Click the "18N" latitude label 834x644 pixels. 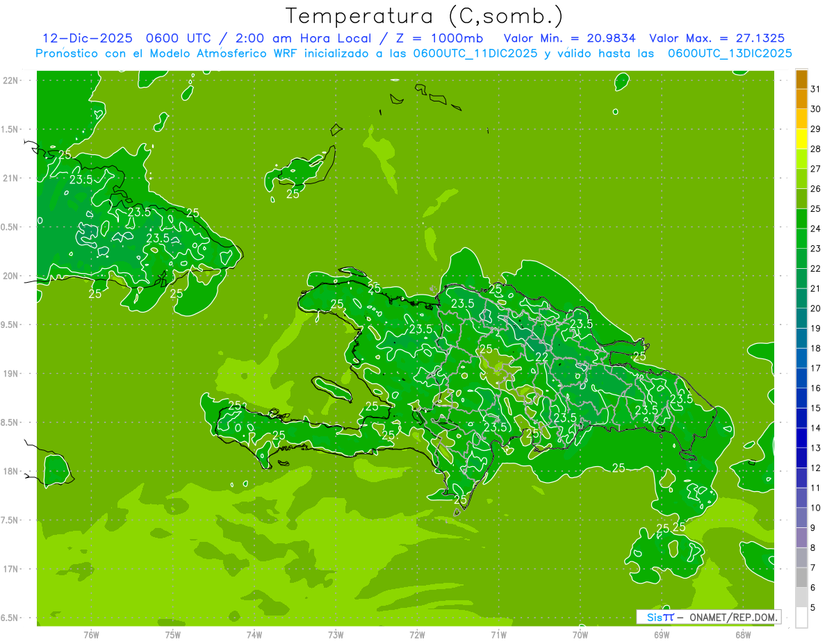10,472
